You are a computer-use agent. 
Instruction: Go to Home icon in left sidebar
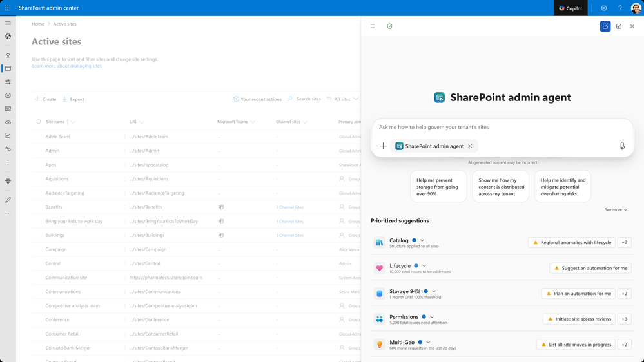coord(8,55)
